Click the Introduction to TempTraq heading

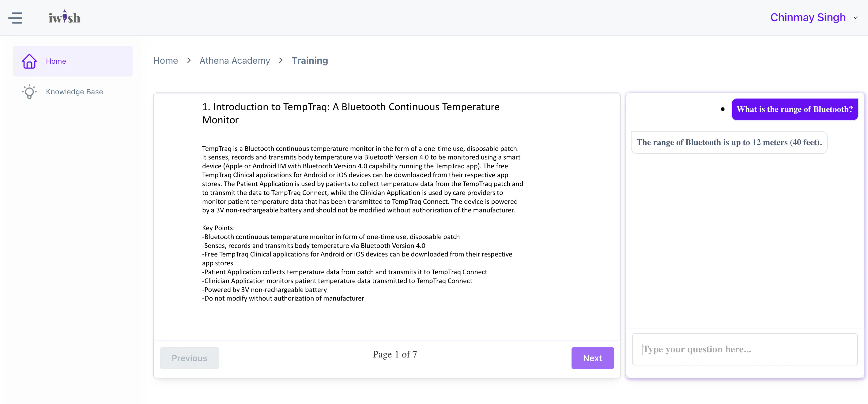(351, 113)
